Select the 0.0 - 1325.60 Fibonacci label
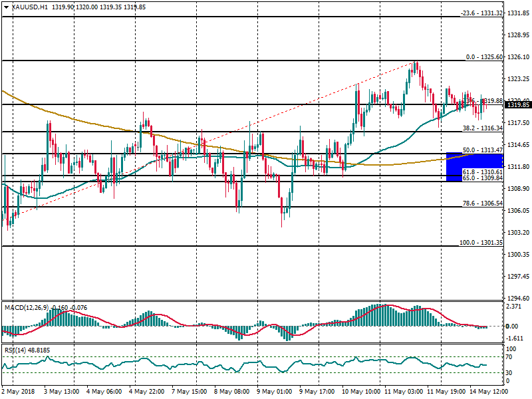 (x=483, y=57)
